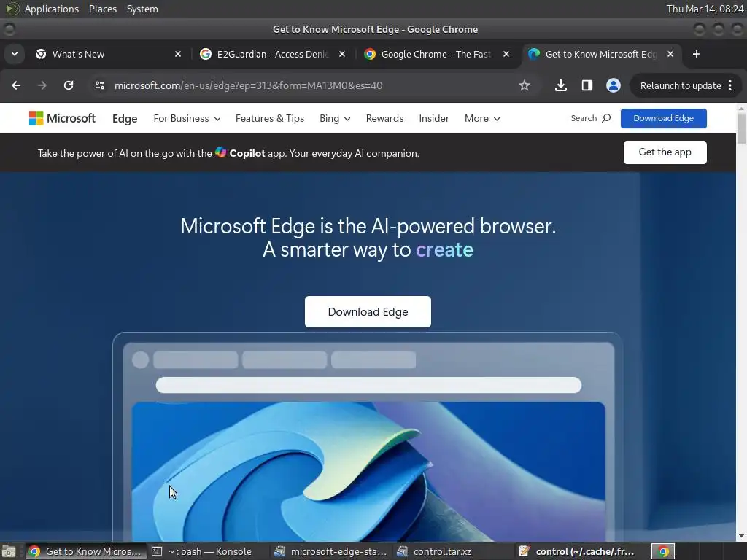Screen dimensions: 747x560
Task: Expand the More dropdown menu
Action: pyautogui.click(x=482, y=119)
